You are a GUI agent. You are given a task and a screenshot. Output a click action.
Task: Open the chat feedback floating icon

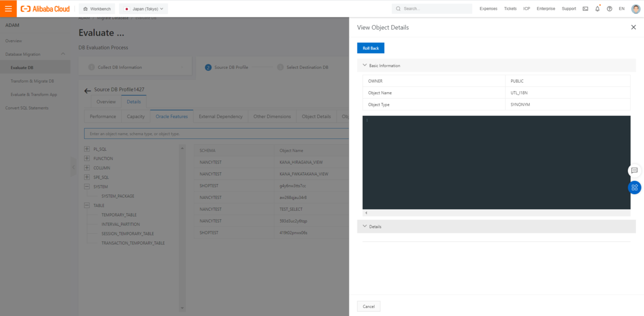coord(634,170)
